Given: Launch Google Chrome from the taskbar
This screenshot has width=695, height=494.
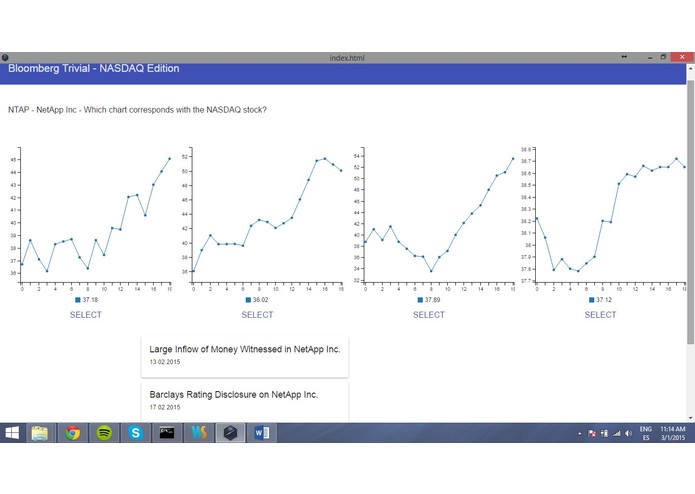Looking at the screenshot, I should [x=73, y=433].
